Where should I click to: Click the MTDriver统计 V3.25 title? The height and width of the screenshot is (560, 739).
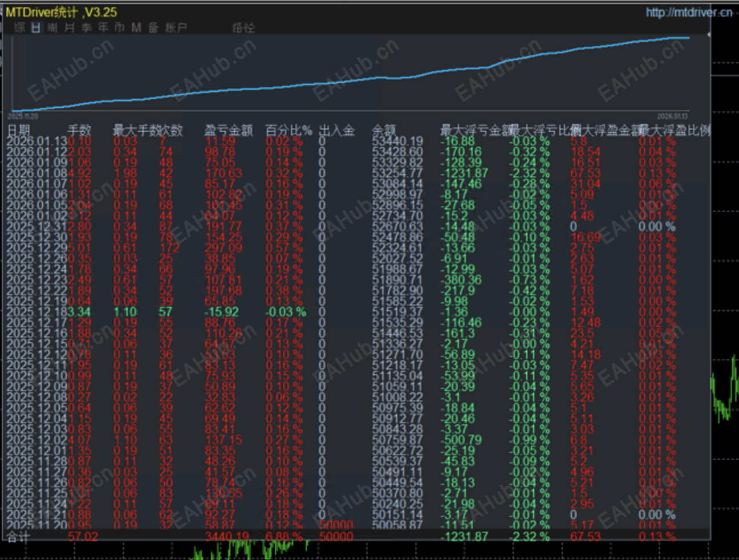click(x=61, y=12)
